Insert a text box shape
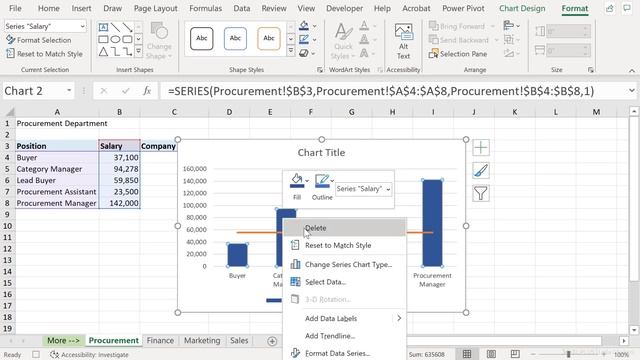The width and height of the screenshot is (640, 360). (103, 27)
